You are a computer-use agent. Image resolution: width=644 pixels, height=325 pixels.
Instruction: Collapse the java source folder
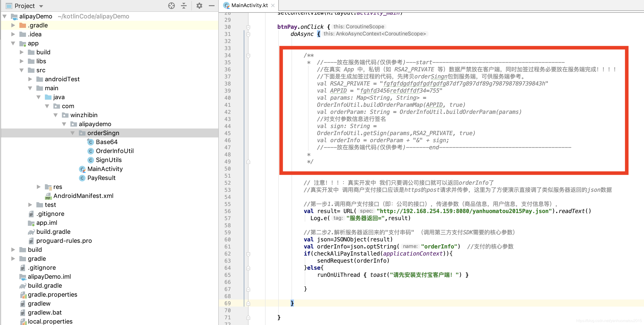[x=39, y=97]
